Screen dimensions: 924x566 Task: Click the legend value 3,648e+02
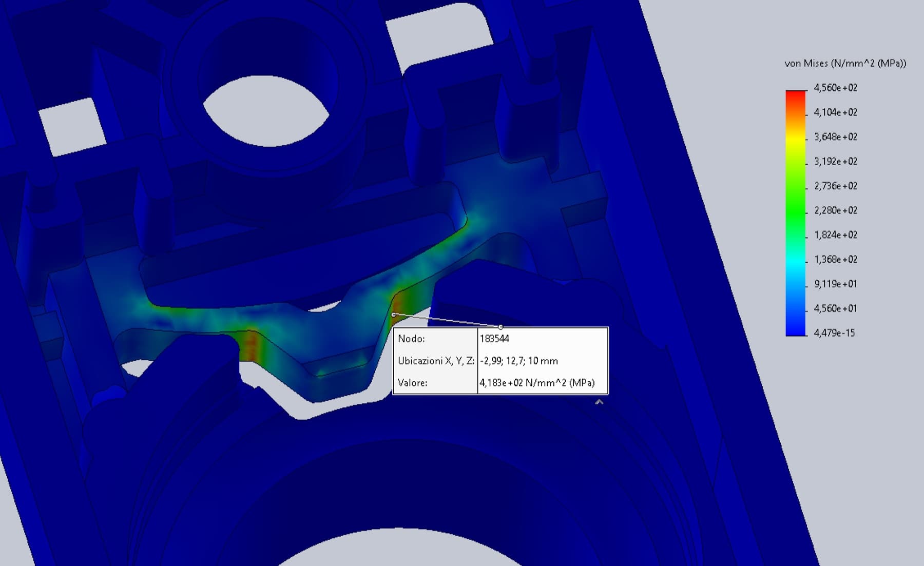[836, 137]
